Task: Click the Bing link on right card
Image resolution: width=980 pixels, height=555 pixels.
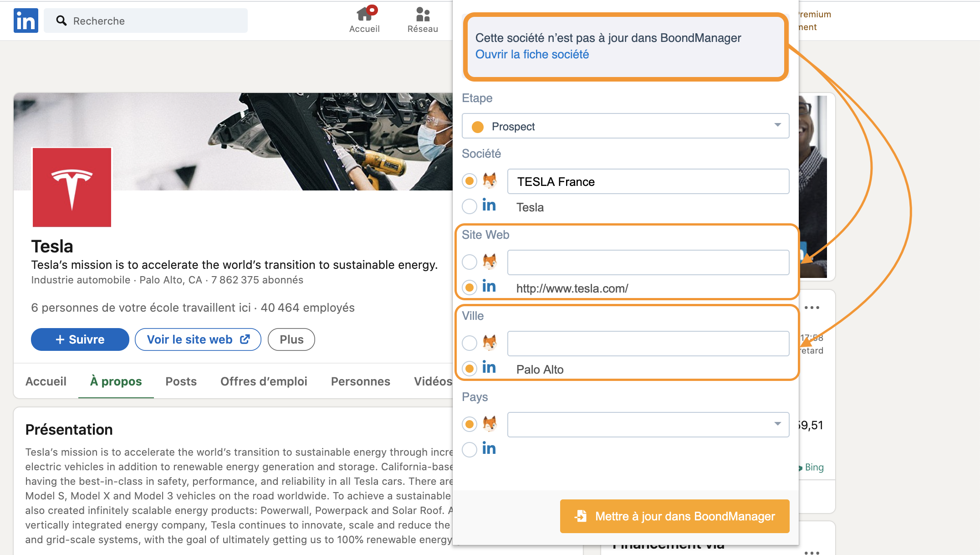Action: pos(814,467)
